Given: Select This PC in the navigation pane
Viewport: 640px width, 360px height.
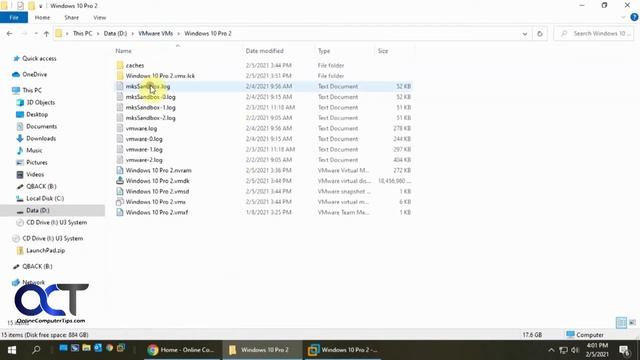Looking at the screenshot, I should pos(32,90).
